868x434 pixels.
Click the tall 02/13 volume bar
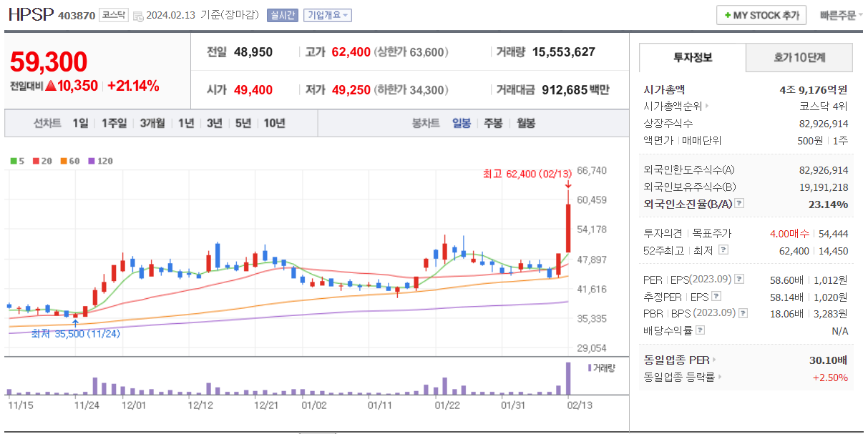(x=568, y=379)
